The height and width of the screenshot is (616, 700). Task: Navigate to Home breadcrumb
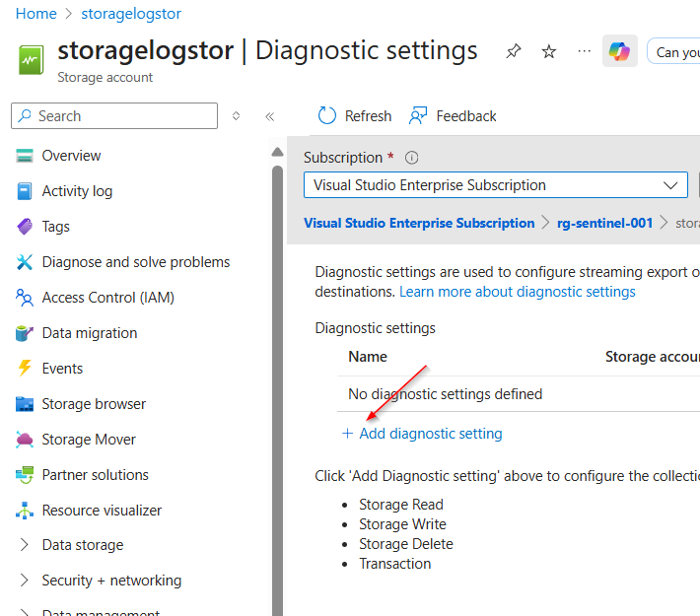click(x=36, y=14)
